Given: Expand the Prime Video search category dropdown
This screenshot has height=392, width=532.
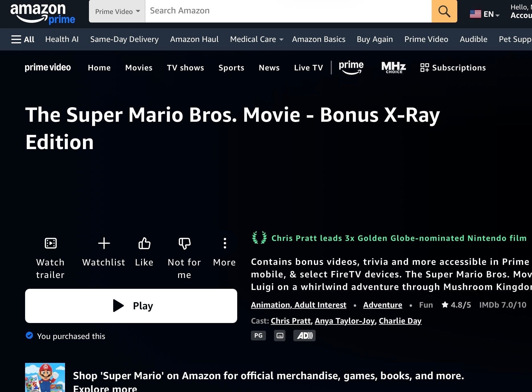Looking at the screenshot, I should (x=117, y=11).
